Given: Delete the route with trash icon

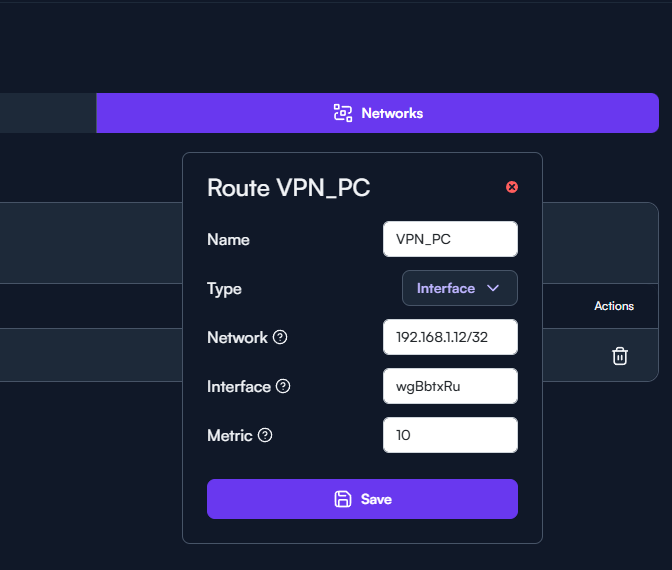Looking at the screenshot, I should tap(620, 355).
